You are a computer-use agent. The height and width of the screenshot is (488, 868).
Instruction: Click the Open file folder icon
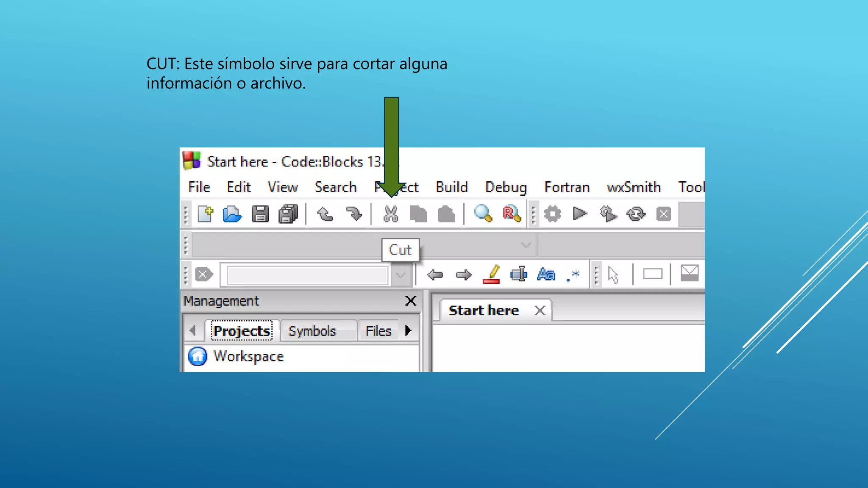pos(232,214)
